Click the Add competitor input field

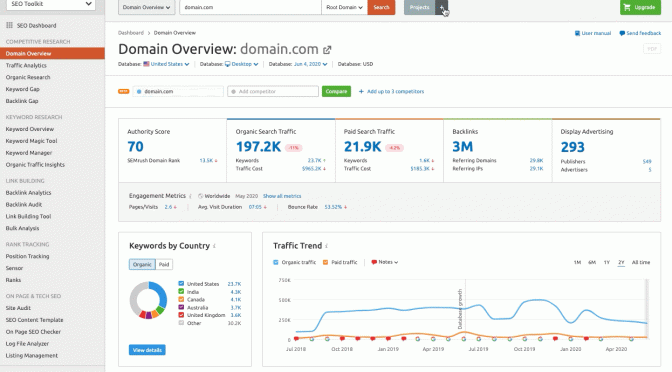[x=273, y=91]
